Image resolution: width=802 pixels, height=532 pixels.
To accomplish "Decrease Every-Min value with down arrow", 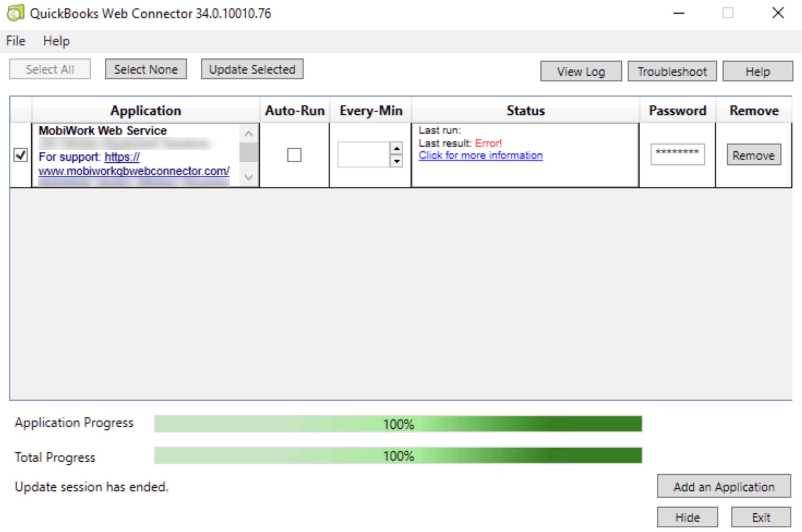I will tap(396, 161).
